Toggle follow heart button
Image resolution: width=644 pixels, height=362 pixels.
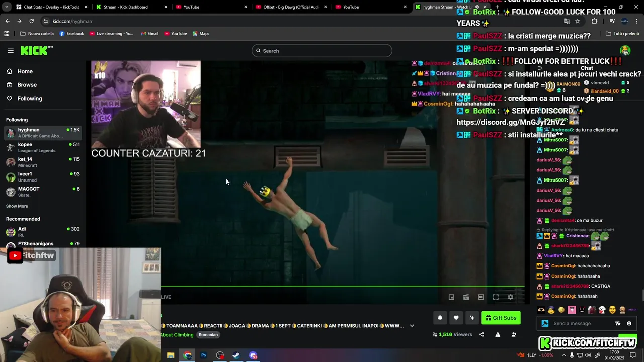[456, 318]
